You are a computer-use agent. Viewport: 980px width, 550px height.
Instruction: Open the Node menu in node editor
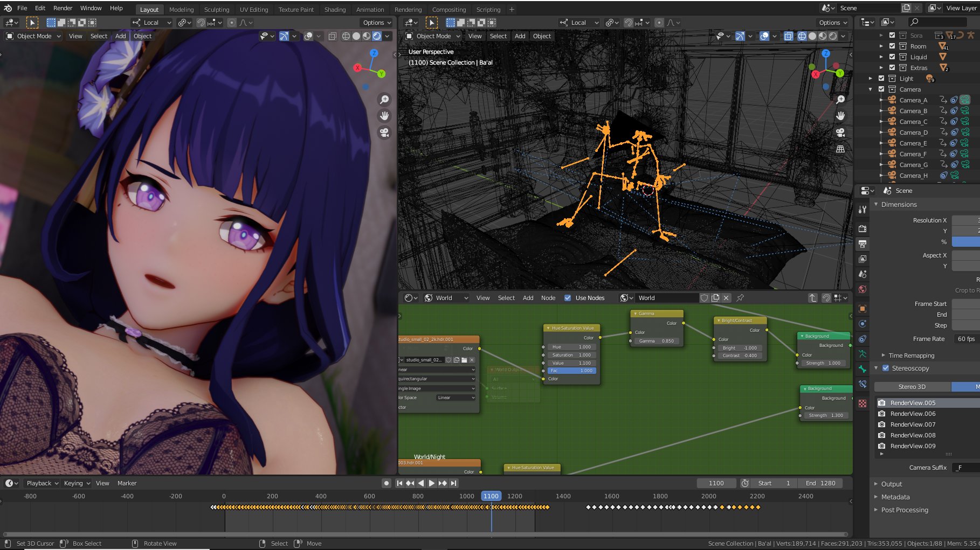point(548,298)
